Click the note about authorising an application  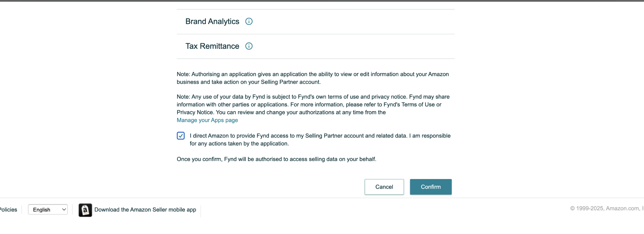(312, 78)
